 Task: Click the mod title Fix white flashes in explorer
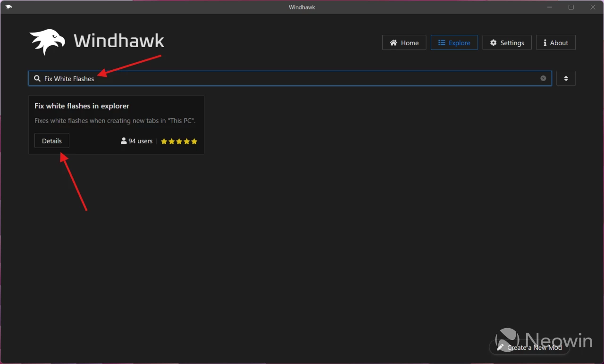click(x=81, y=106)
